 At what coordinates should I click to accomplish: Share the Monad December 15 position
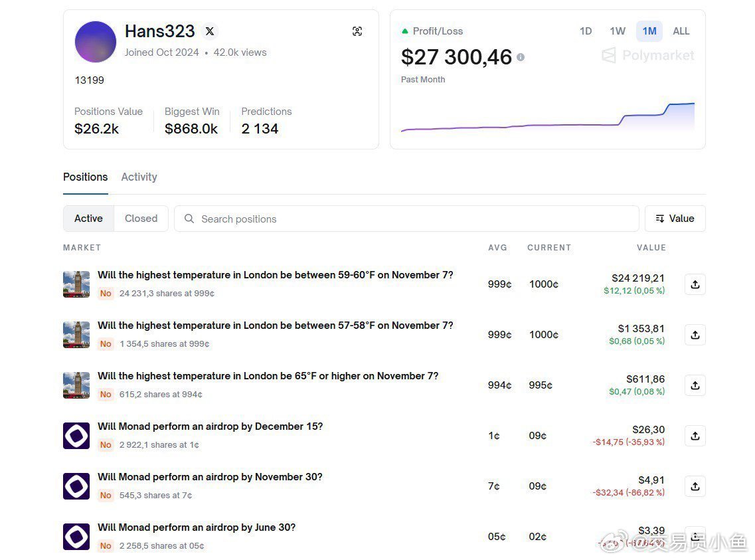695,436
